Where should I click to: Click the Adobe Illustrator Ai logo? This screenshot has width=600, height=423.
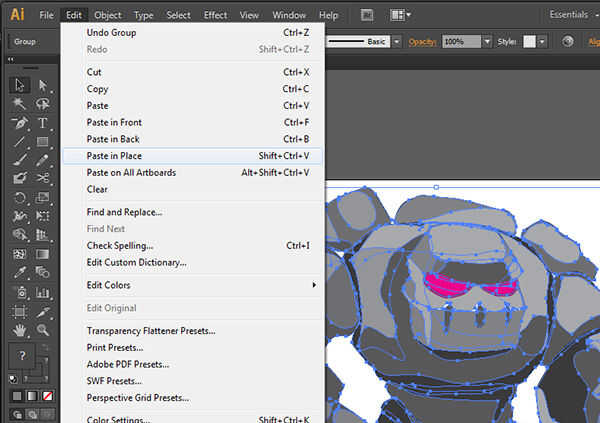(x=17, y=15)
